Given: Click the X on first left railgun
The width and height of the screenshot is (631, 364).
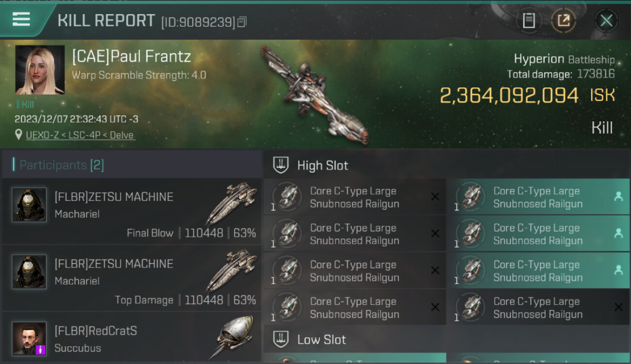Looking at the screenshot, I should point(435,197).
